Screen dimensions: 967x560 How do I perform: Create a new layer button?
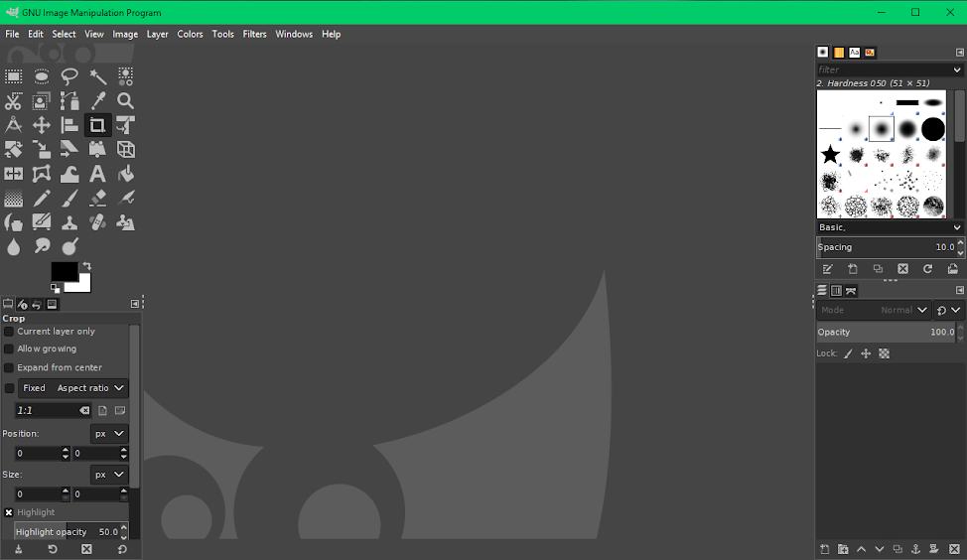point(825,549)
